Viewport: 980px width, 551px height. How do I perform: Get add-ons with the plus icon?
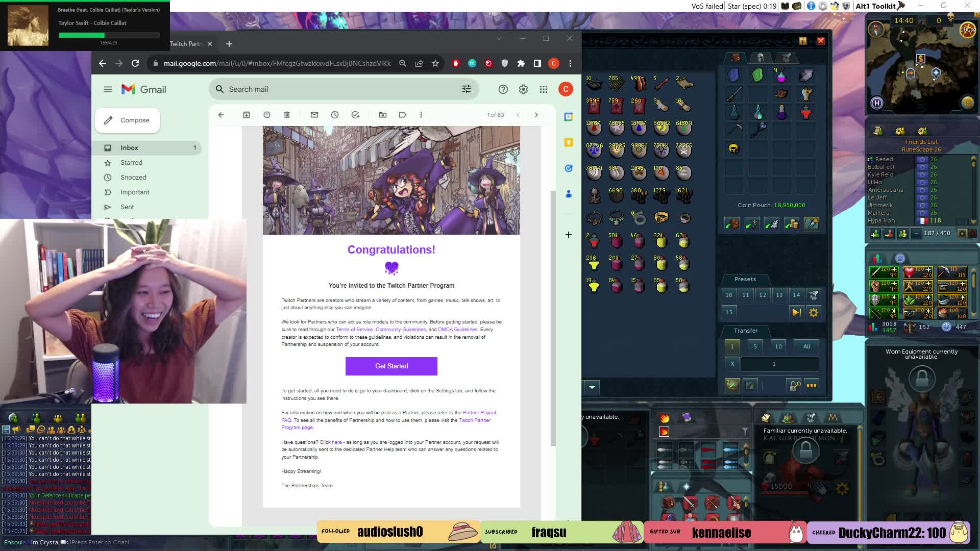click(x=569, y=235)
